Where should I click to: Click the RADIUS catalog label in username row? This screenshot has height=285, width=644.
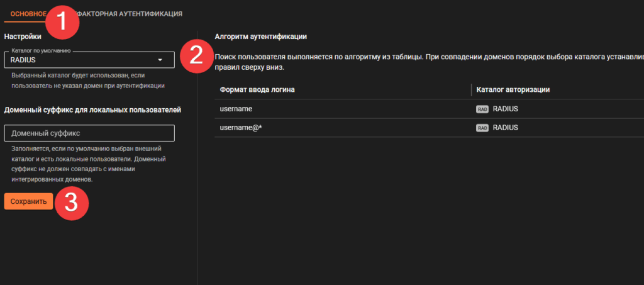[505, 109]
